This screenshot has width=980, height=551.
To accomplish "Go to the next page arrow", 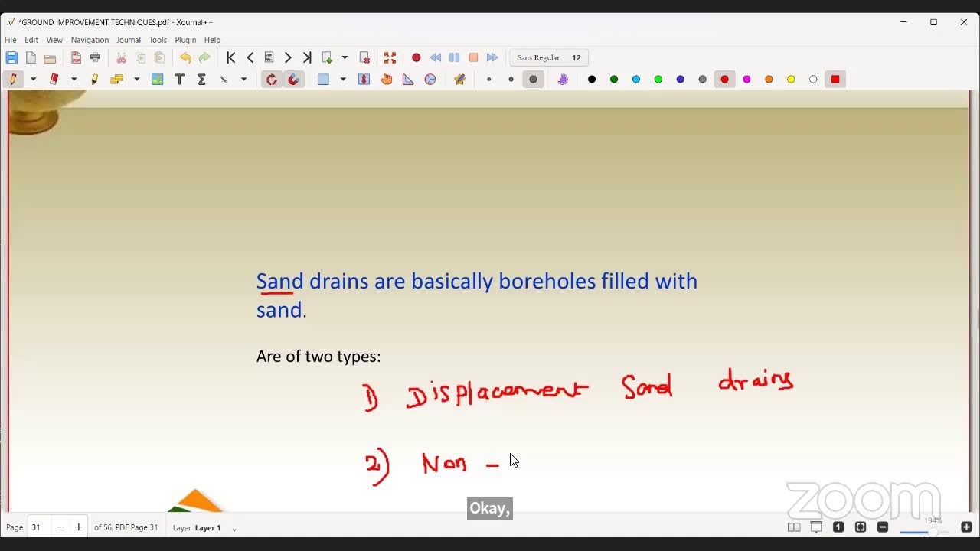I will [x=288, y=57].
